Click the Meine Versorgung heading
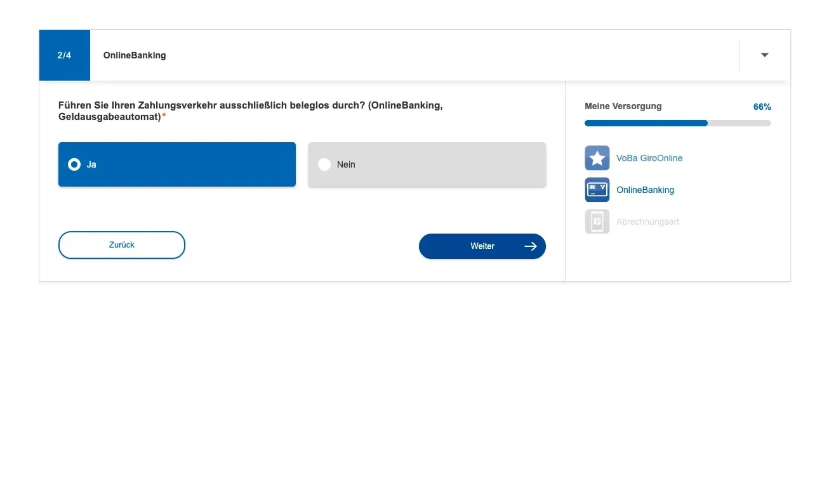 click(x=623, y=106)
